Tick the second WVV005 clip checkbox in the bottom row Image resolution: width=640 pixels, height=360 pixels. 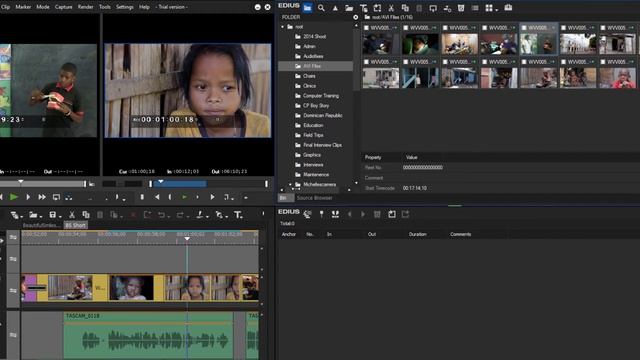406,62
